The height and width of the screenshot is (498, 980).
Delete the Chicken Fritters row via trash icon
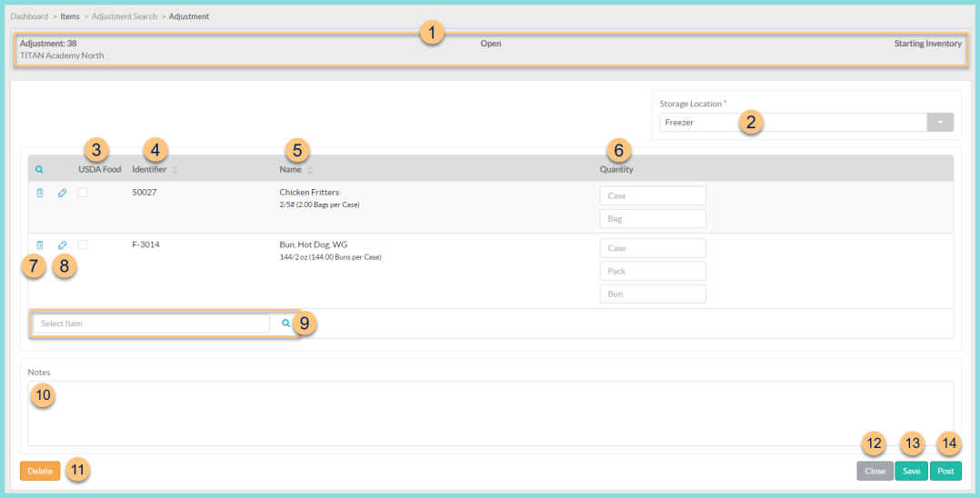pyautogui.click(x=39, y=193)
